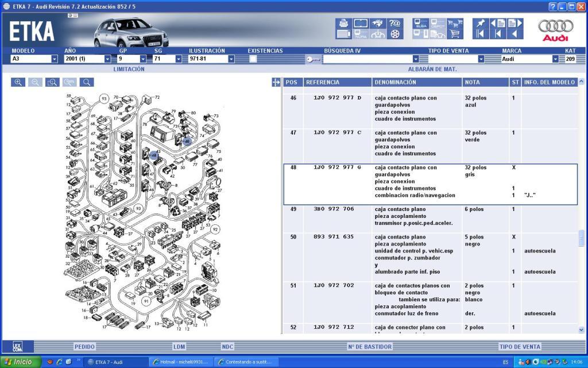Click the Nº de Bastidor button

point(370,347)
